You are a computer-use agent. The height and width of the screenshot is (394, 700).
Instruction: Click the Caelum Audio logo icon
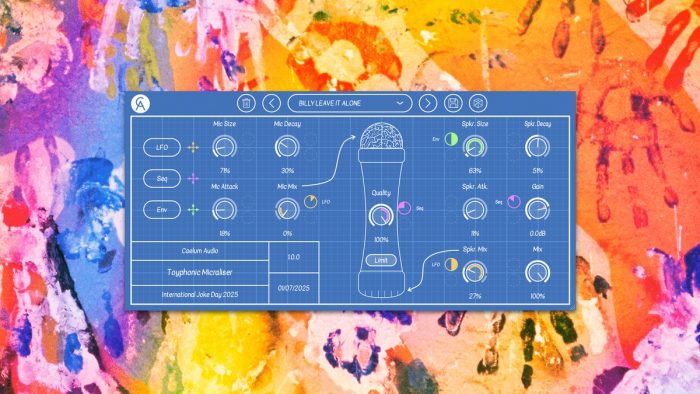point(141,104)
